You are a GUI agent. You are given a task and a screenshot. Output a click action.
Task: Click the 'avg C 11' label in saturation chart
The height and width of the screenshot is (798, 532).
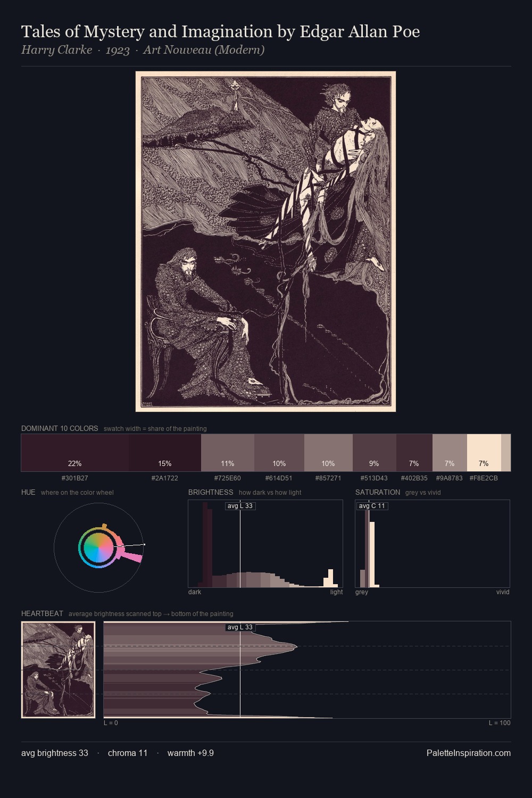(x=372, y=506)
